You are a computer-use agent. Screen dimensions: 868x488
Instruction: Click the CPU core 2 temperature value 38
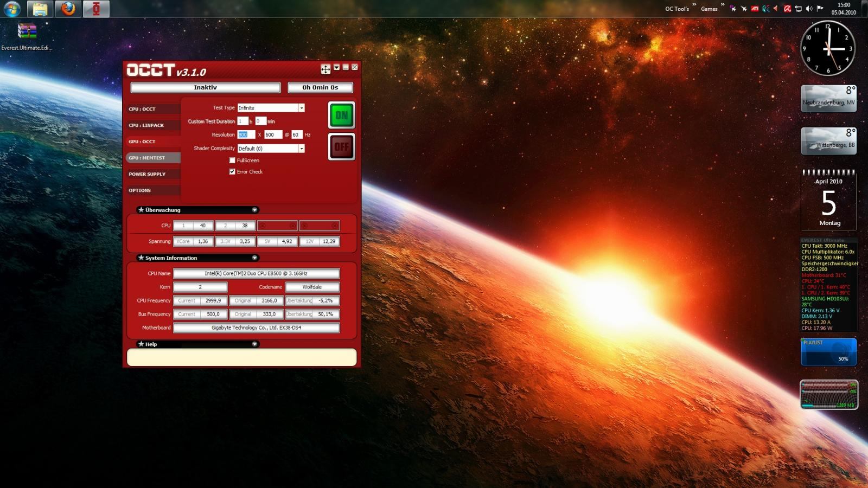pyautogui.click(x=245, y=226)
